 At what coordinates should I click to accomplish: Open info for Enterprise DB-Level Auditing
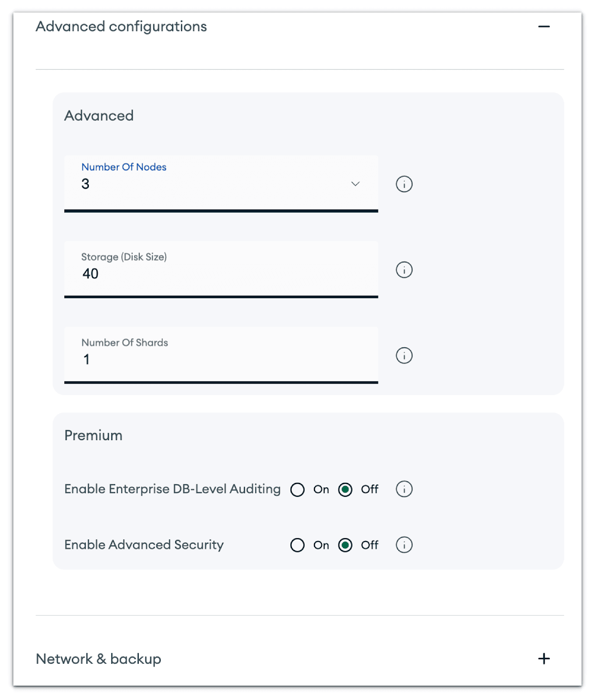tap(403, 489)
